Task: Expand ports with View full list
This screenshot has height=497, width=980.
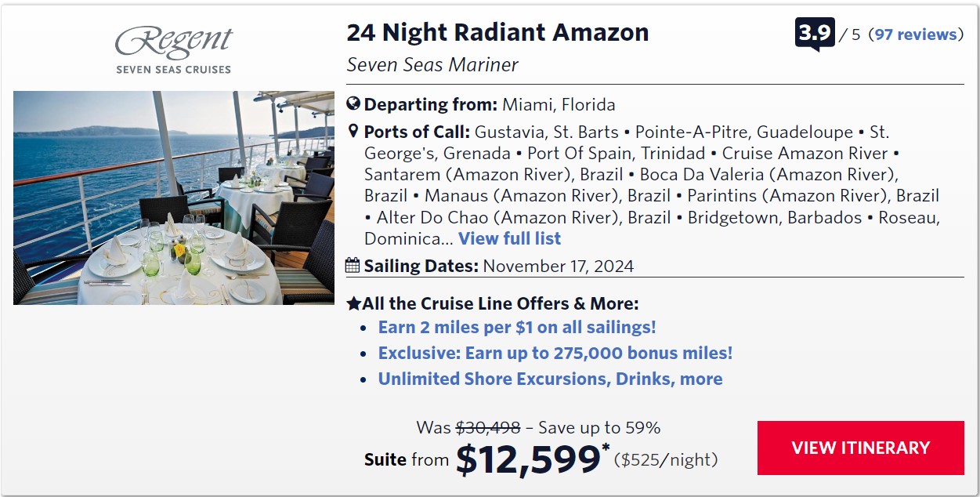Action: coord(509,238)
